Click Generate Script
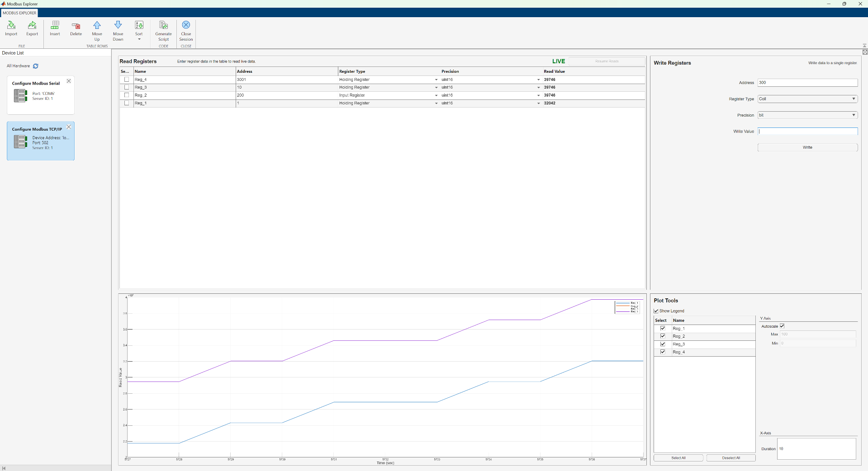The image size is (868, 471). [x=163, y=28]
